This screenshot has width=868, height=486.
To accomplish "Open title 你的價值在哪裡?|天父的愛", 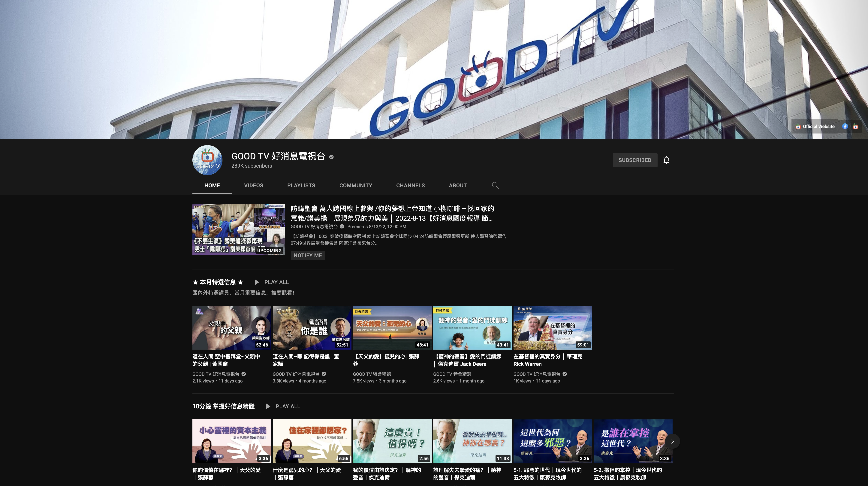I will [226, 474].
